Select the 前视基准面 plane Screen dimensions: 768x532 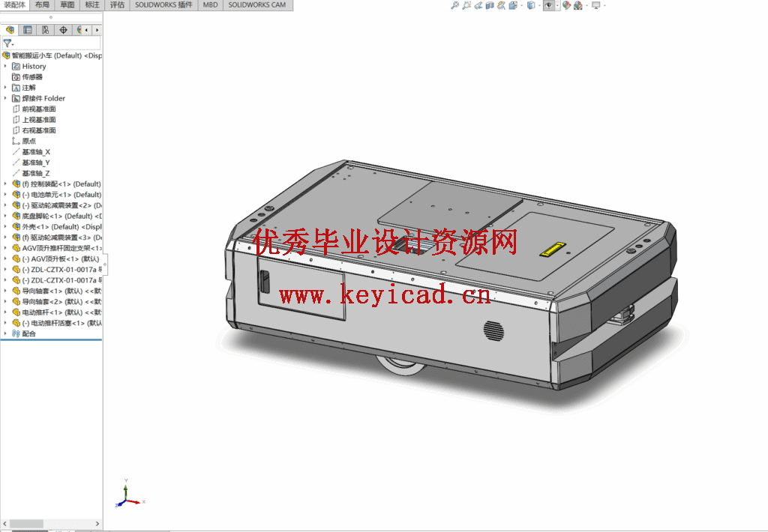(34, 109)
